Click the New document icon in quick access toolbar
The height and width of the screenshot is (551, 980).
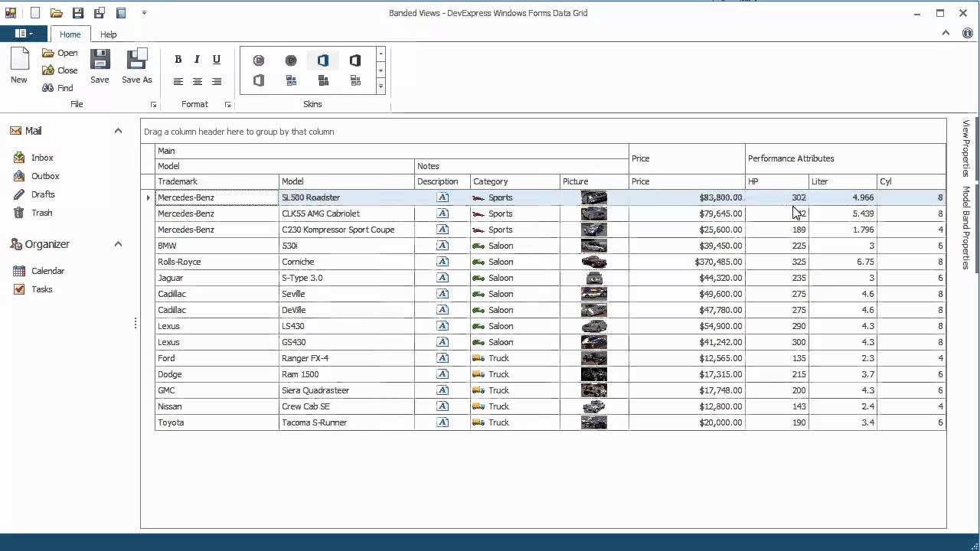click(x=34, y=13)
